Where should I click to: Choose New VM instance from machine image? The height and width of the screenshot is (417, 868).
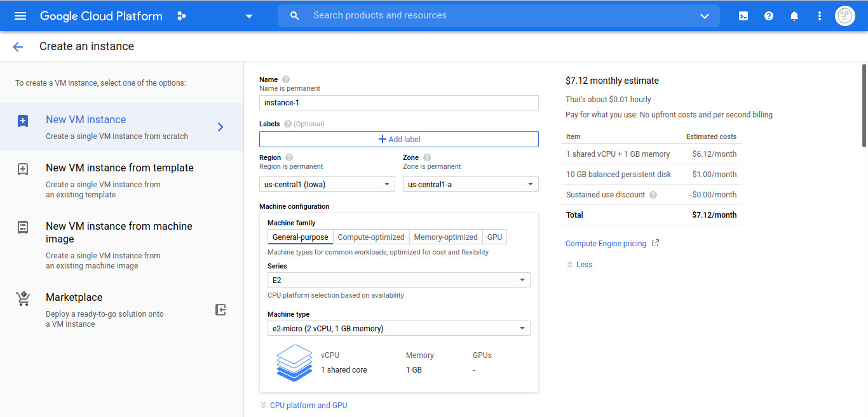click(122, 245)
